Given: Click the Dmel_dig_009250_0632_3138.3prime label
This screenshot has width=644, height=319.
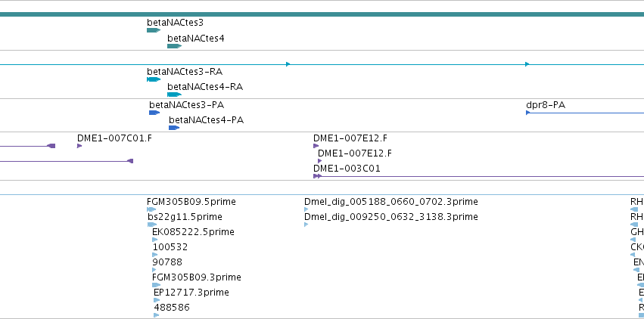Looking at the screenshot, I should (391, 216).
